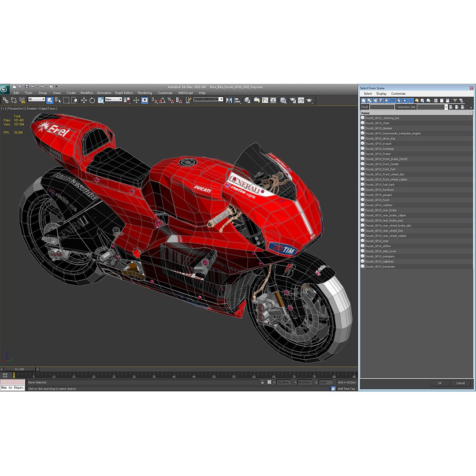The width and height of the screenshot is (476, 476).
Task: Select Ducati_GP10_steering_bar in the list
Action: pyautogui.click(x=382, y=118)
